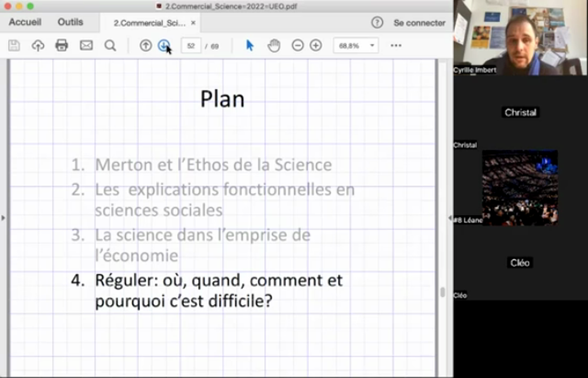The height and width of the screenshot is (378, 588).
Task: Expand the left navigation panel
Action: pos(3,217)
